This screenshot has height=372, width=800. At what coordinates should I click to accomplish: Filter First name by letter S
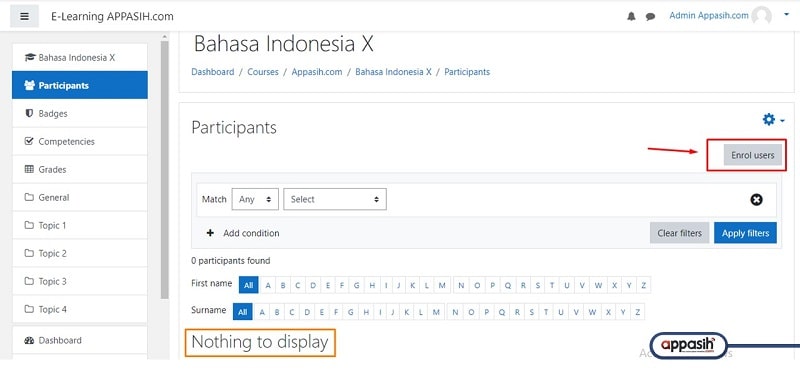[x=537, y=285]
